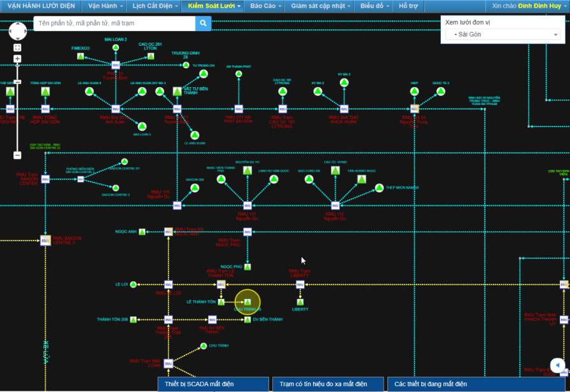The height and width of the screenshot is (392, 570).
Task: Open the Sài Gòn unit selector dropdown
Action: click(503, 34)
